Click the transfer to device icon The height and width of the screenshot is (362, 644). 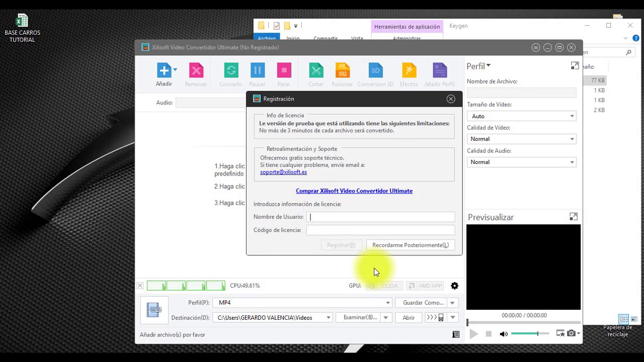click(436, 318)
